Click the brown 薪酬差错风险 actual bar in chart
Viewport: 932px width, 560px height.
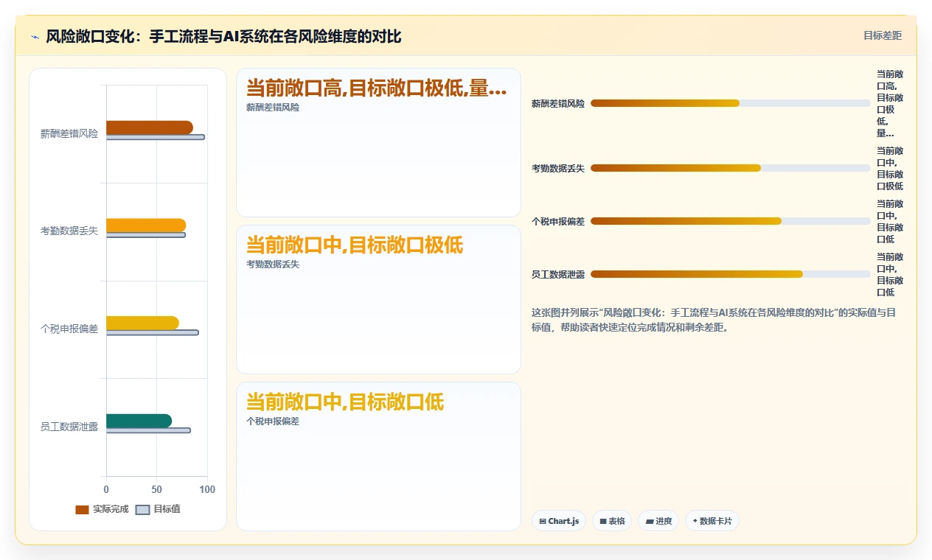click(150, 127)
